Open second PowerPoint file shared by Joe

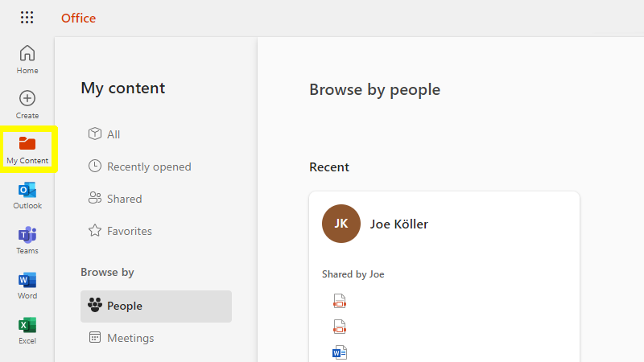tap(340, 327)
